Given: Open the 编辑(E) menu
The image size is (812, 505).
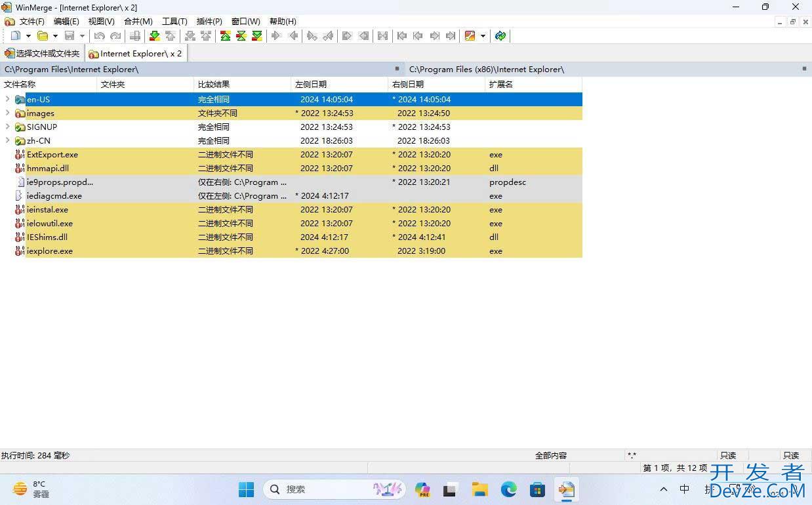Looking at the screenshot, I should click(66, 22).
